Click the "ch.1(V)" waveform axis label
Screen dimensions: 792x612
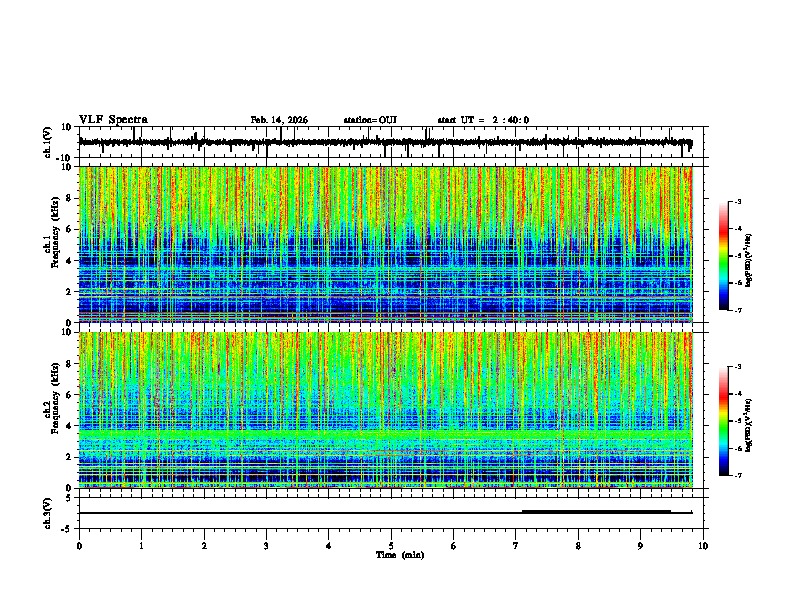[48, 142]
